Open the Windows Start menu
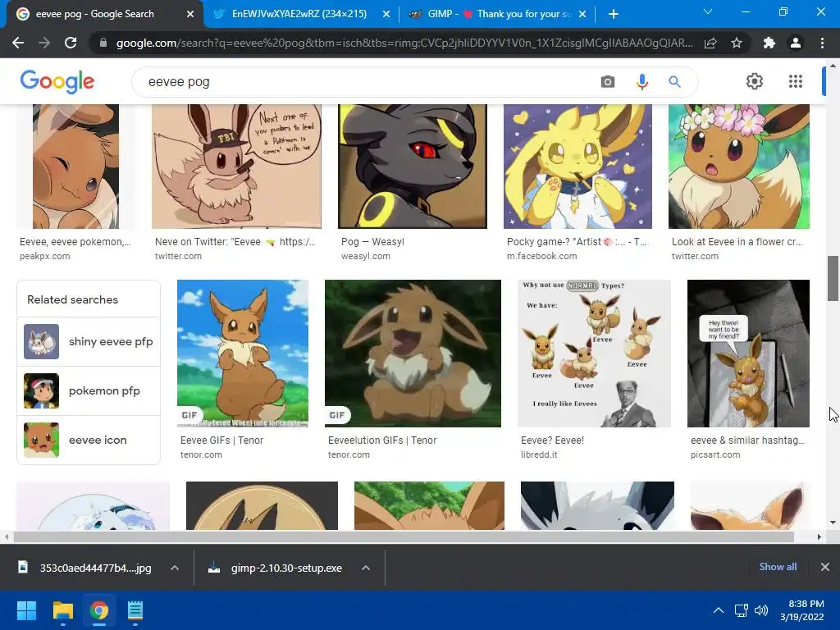This screenshot has height=630, width=840. [26, 610]
